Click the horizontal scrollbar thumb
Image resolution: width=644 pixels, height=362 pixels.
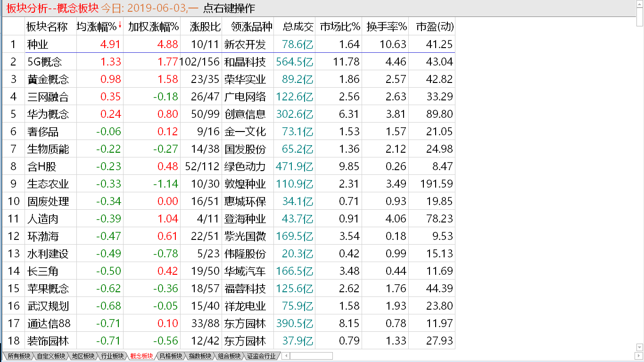[312, 356]
